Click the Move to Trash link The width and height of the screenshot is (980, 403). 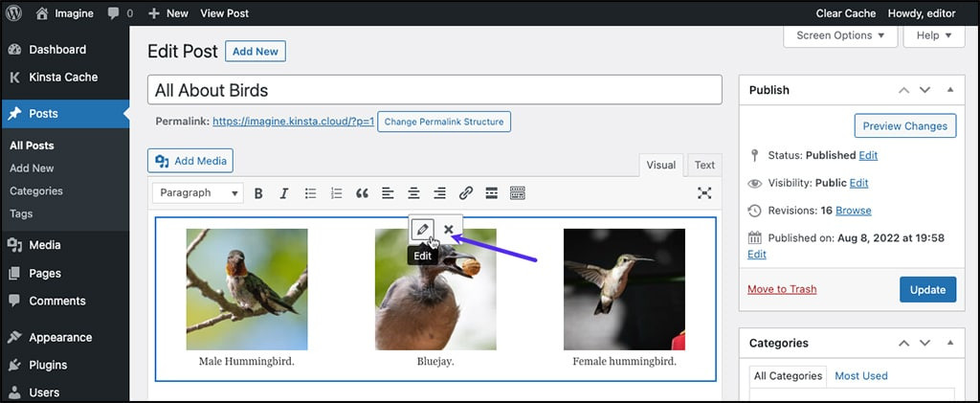(782, 289)
